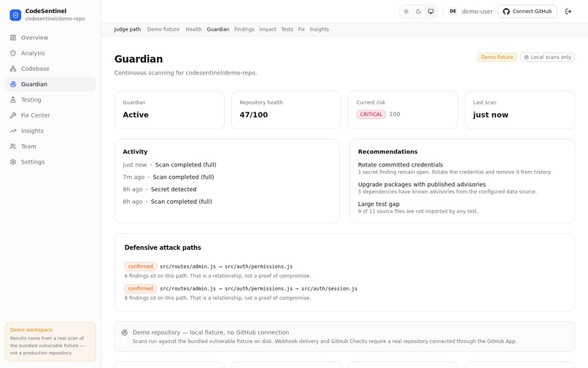Click the Demo workspace notice in sidebar
The width and height of the screenshot is (588, 368).
coord(50,342)
